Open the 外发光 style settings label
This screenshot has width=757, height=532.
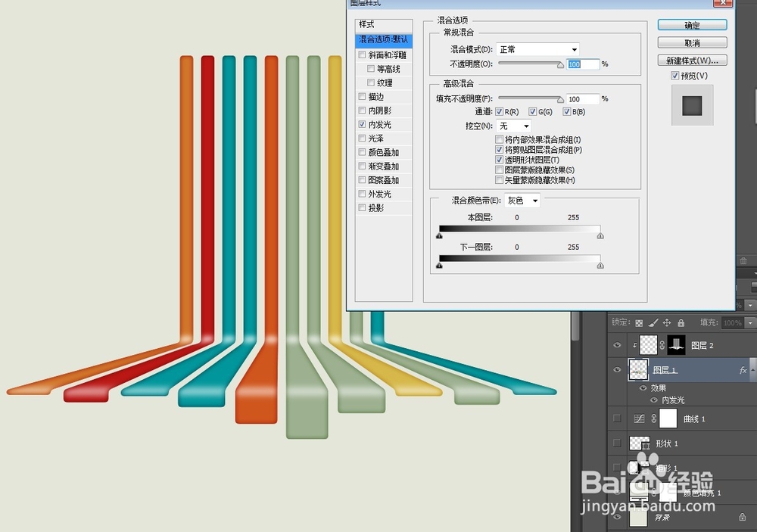pos(380,194)
